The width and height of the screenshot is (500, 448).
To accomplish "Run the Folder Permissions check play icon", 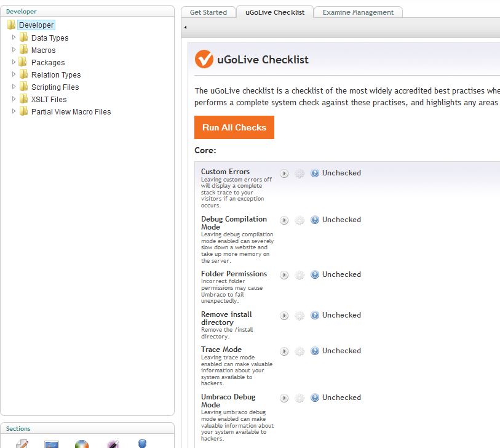I will click(284, 275).
